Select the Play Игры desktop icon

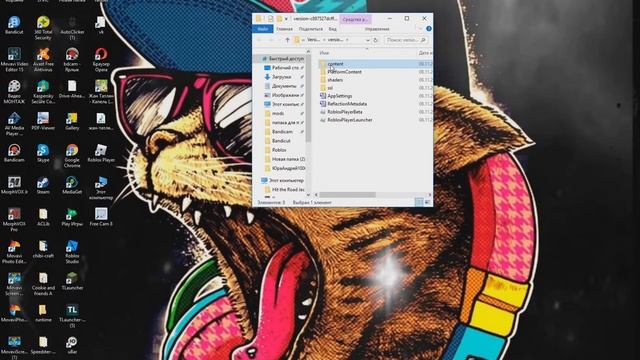pyautogui.click(x=72, y=217)
